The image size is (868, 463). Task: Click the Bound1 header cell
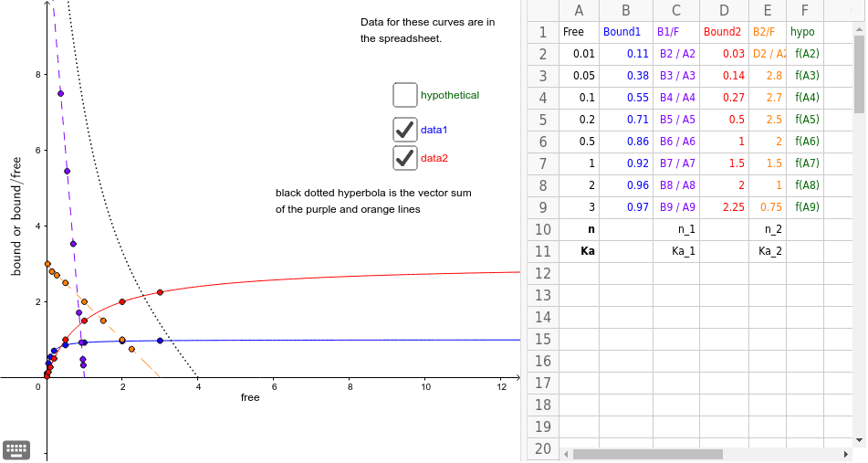click(626, 32)
